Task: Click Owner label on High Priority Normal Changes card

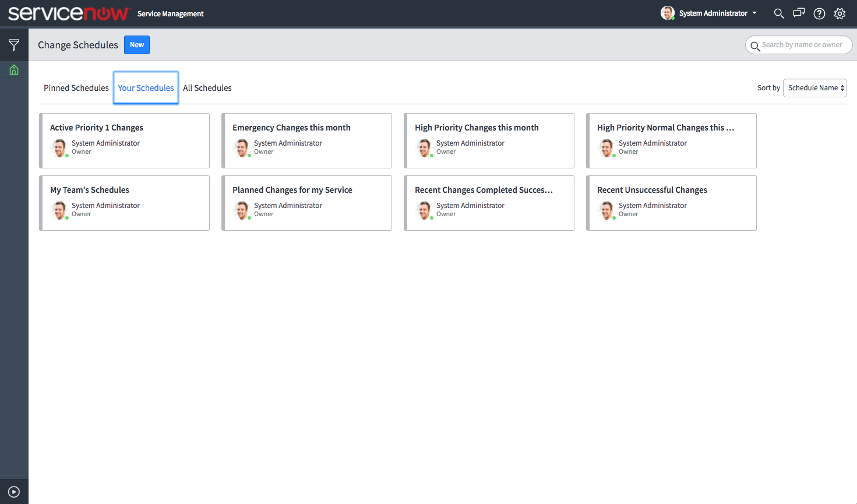Action: click(628, 152)
